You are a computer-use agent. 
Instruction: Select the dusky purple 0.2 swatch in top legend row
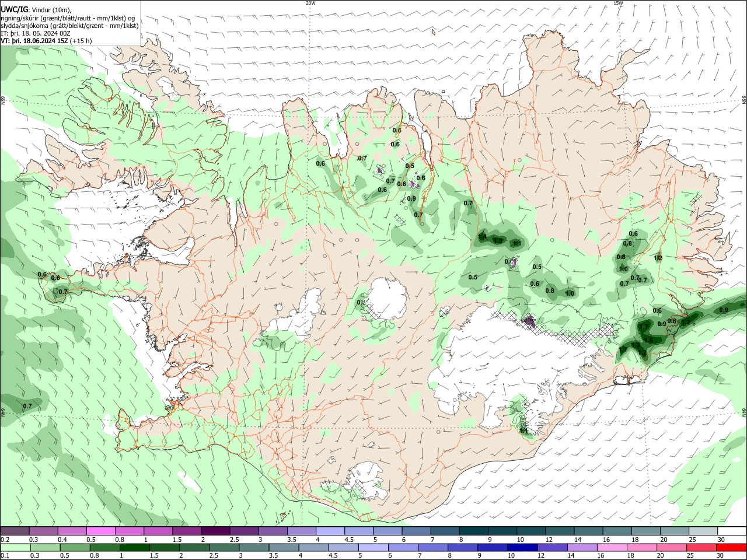point(15,531)
